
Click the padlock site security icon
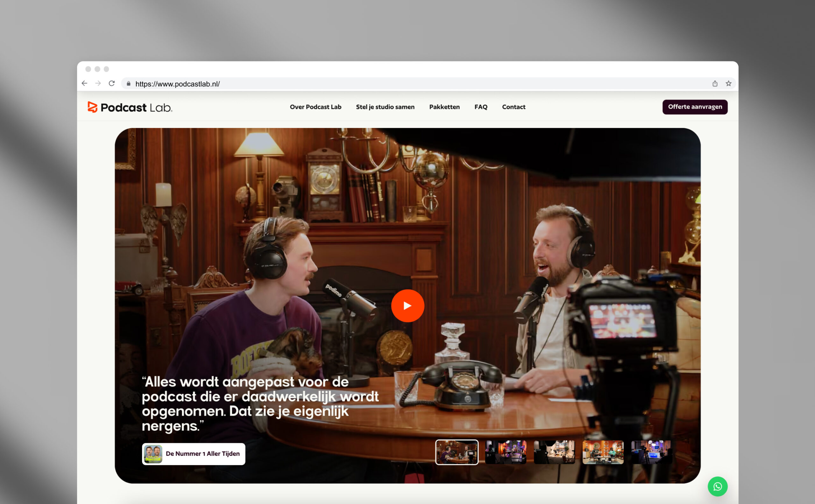[x=128, y=84]
